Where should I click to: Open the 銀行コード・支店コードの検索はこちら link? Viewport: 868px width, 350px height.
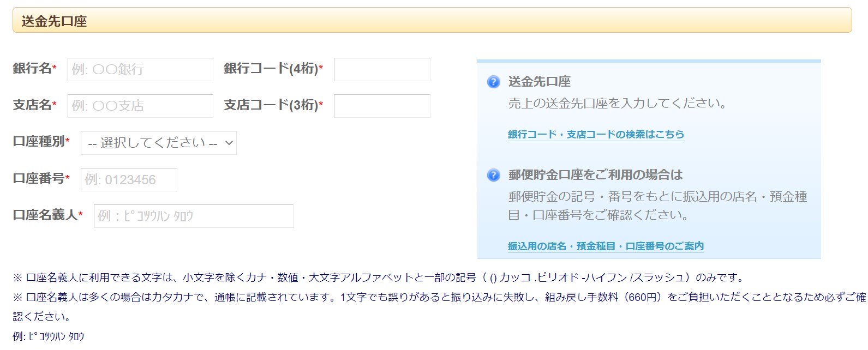[596, 134]
